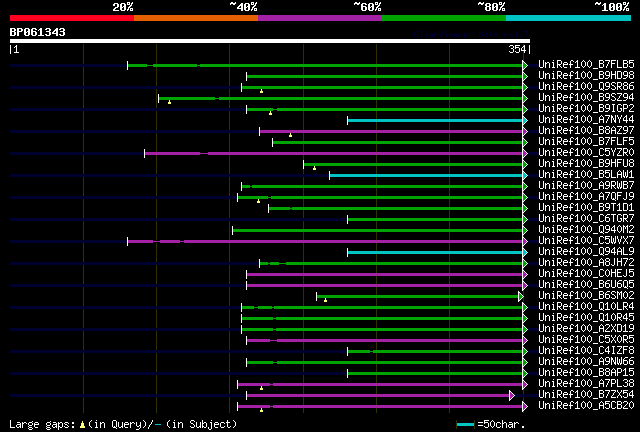This screenshot has height=432, width=640.
Task: Click the yellow gap marker under B9HFU8 alignment
Action: click(314, 168)
